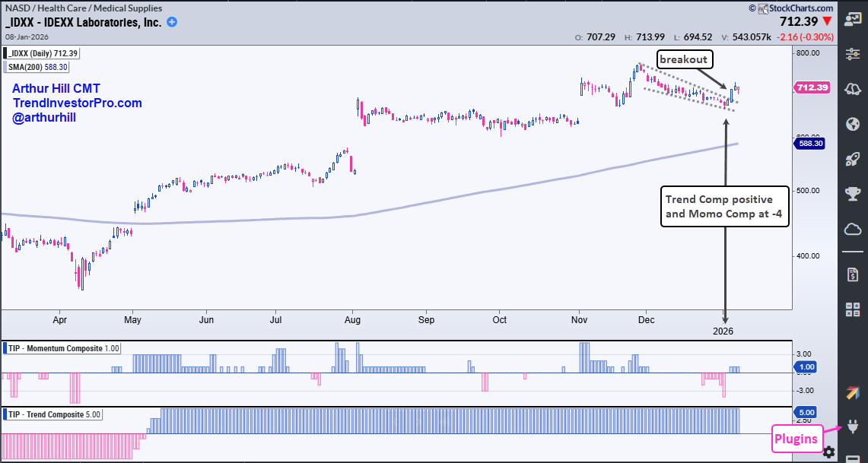Click the globe icon in right sidebar

[x=852, y=124]
